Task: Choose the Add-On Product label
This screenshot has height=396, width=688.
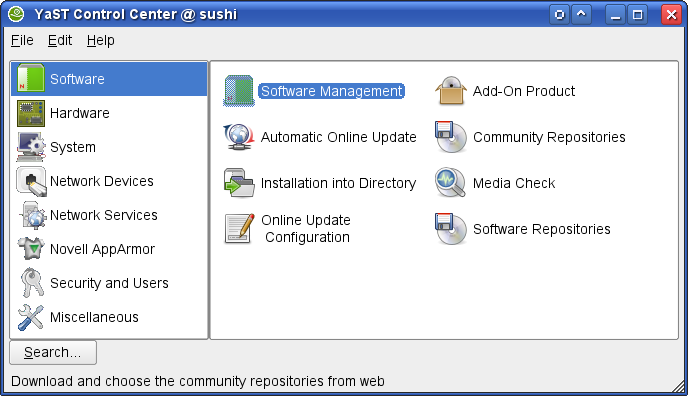Action: tap(524, 91)
